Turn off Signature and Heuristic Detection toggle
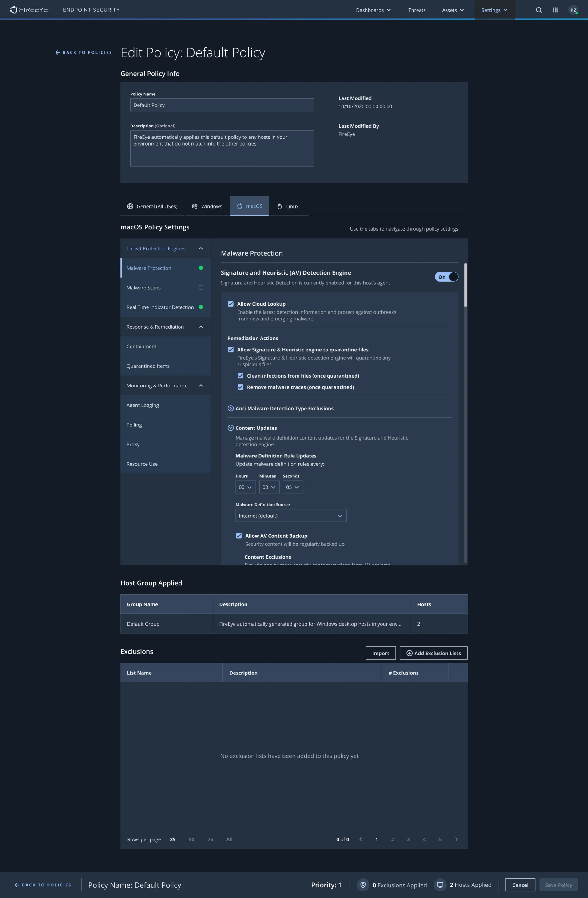 pos(446,277)
